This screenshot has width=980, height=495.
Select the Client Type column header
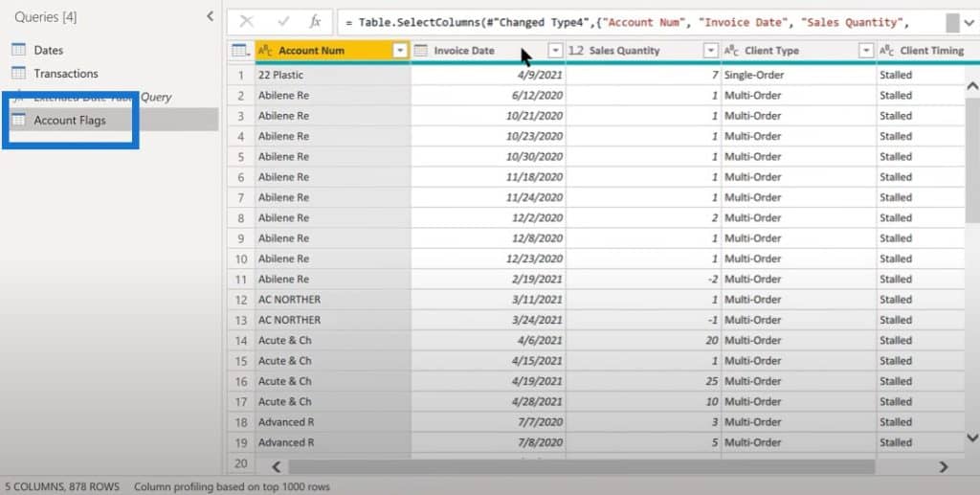pos(799,51)
